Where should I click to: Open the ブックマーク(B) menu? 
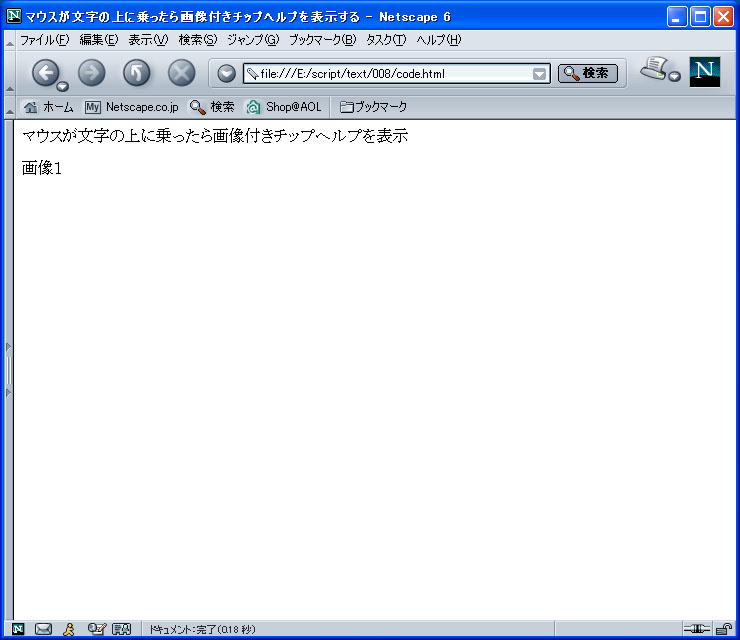coord(322,40)
